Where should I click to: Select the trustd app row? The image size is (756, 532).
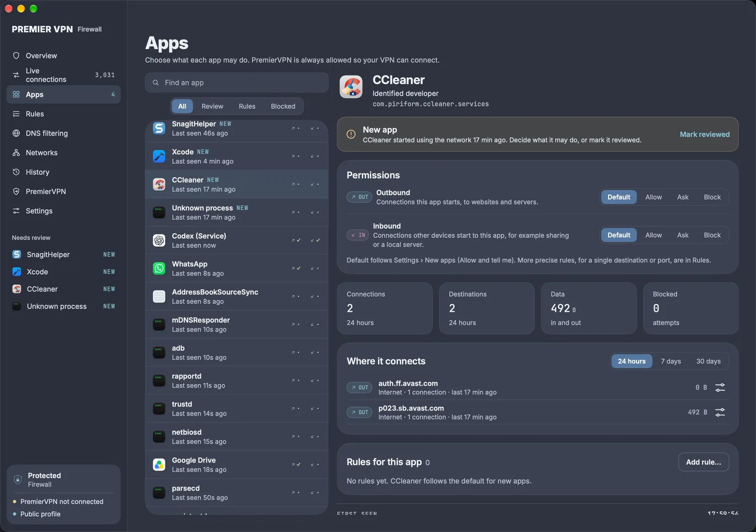(x=237, y=409)
